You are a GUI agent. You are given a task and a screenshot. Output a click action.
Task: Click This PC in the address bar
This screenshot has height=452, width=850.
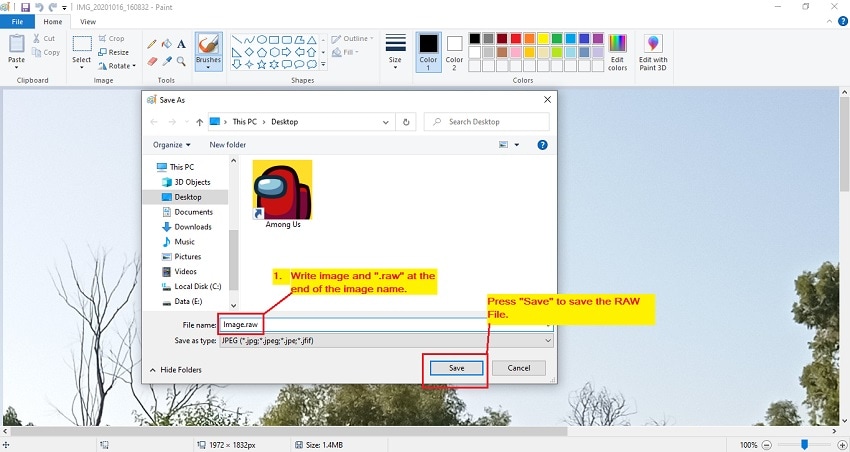point(244,122)
